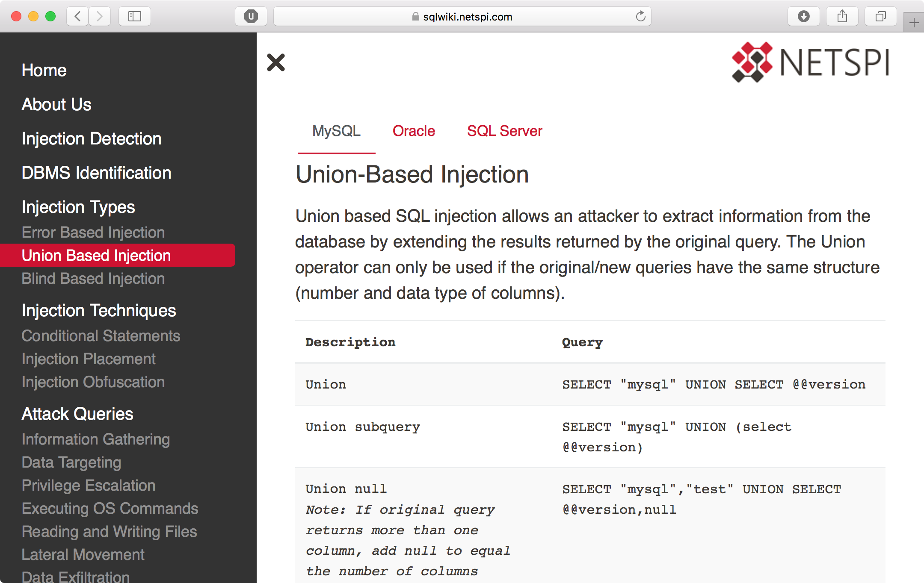924x583 pixels.
Task: Open DBMS Identification in the sidebar
Action: click(x=96, y=173)
